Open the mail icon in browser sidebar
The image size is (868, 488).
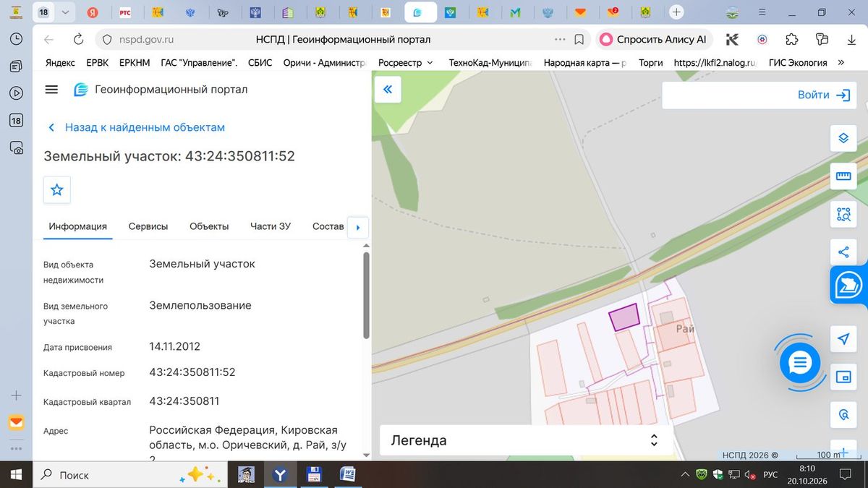click(16, 422)
